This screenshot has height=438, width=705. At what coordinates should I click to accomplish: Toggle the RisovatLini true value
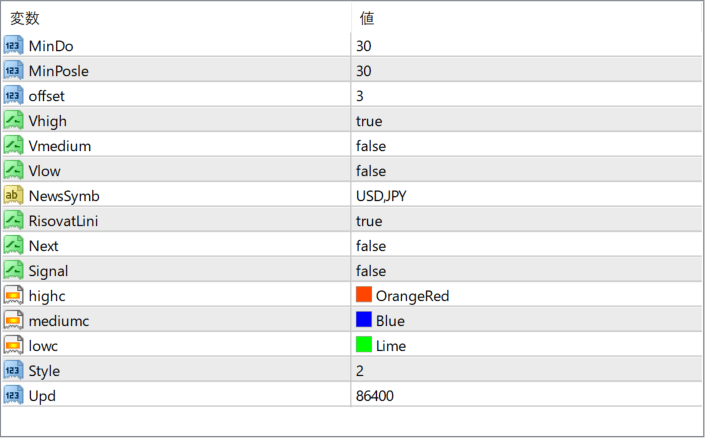coord(526,221)
